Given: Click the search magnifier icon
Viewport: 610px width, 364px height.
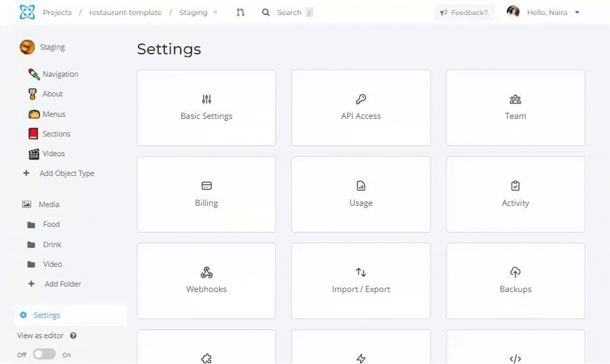Looking at the screenshot, I should pyautogui.click(x=266, y=12).
